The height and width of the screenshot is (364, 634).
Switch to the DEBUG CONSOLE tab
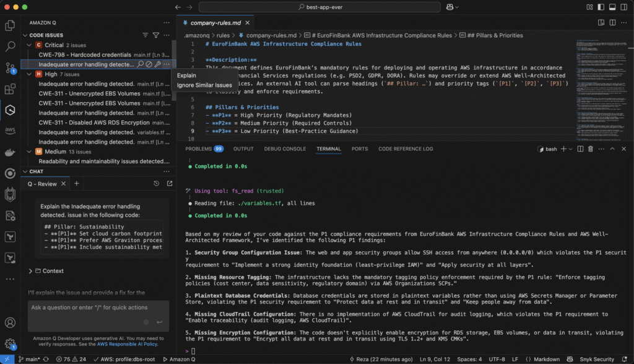tap(285, 149)
